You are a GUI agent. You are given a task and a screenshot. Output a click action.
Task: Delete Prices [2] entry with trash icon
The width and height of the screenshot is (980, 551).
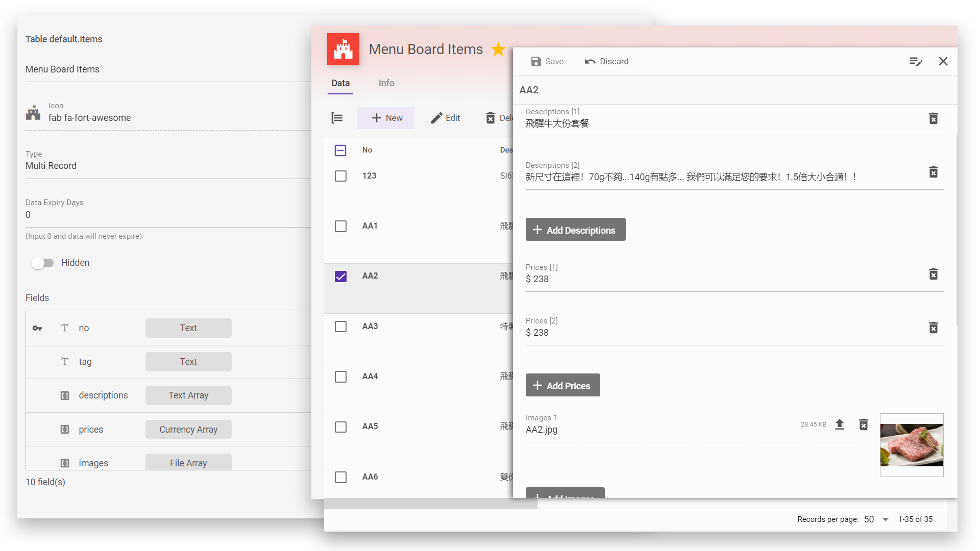click(933, 328)
